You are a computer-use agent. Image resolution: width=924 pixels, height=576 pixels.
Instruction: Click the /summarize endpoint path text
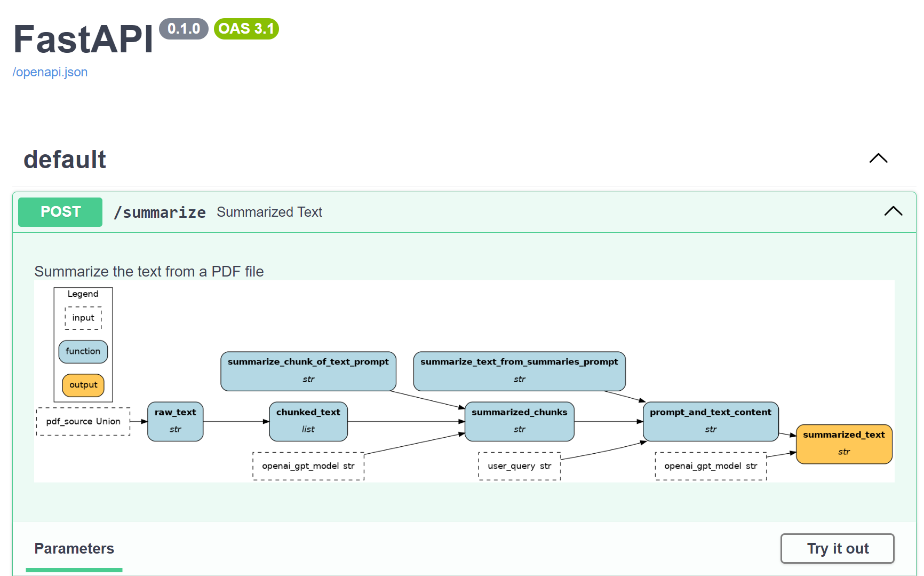[160, 212]
